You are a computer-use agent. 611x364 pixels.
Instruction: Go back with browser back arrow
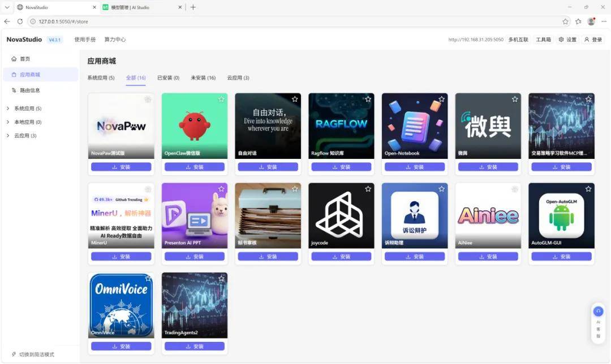point(7,21)
